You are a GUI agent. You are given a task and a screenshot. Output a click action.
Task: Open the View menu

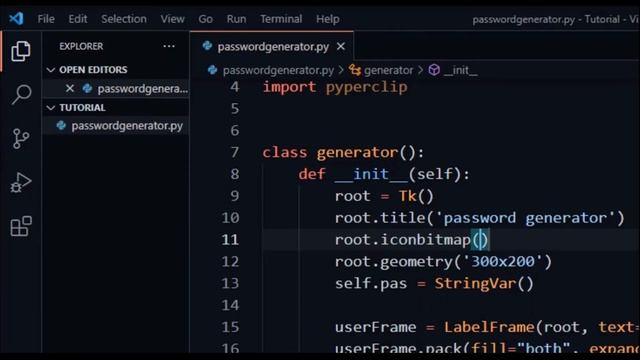click(172, 19)
